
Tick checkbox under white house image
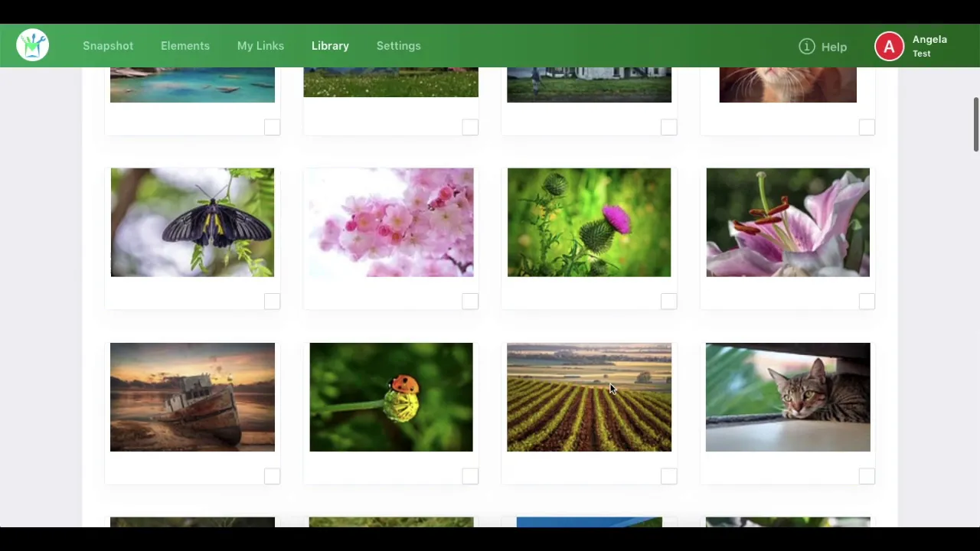pos(668,127)
